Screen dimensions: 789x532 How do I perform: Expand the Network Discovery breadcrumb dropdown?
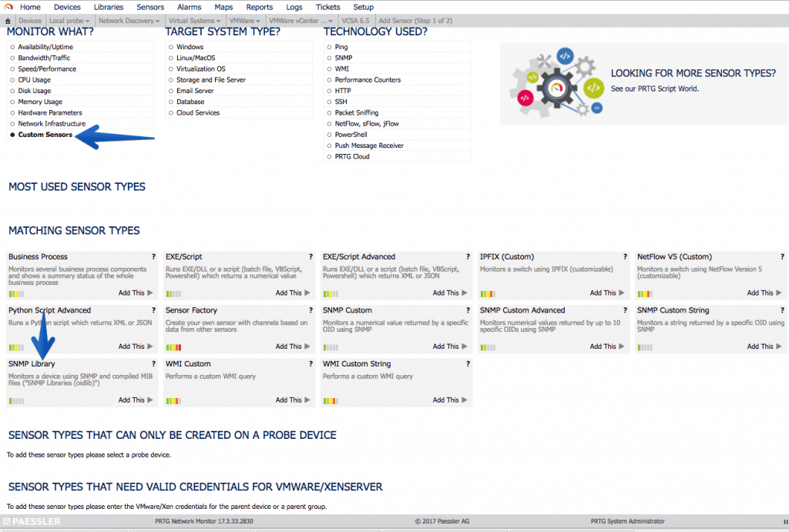(x=157, y=21)
